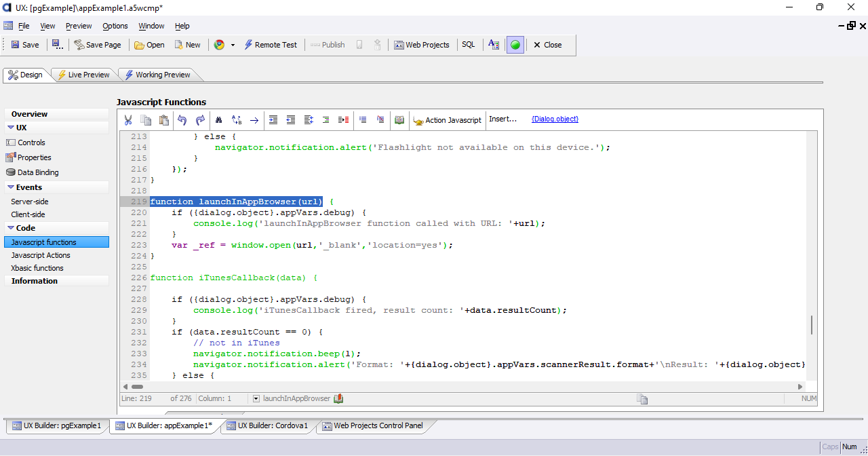Image resolution: width=868 pixels, height=456 pixels.
Task: Open Find and Replace A-to-B icon
Action: [237, 120]
